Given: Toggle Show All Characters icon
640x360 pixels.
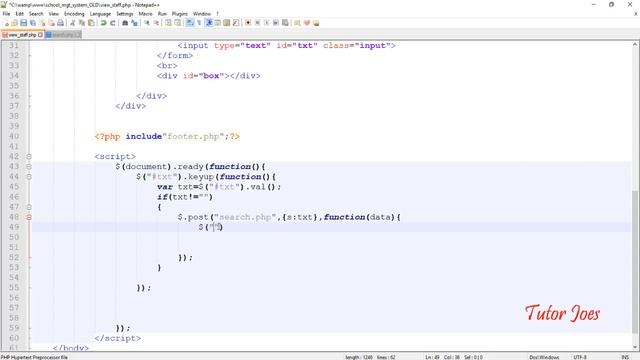Looking at the screenshot, I should 199,23.
